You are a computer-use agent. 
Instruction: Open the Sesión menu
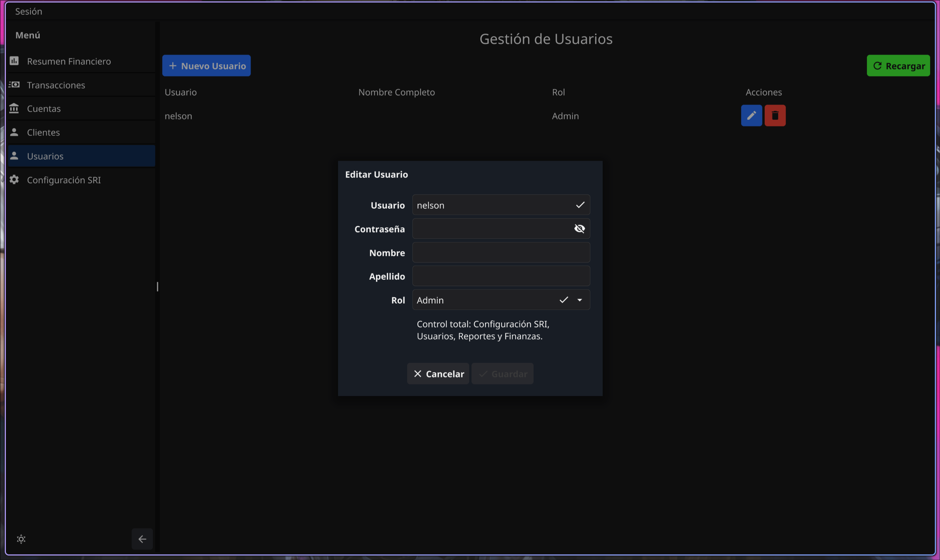29,11
